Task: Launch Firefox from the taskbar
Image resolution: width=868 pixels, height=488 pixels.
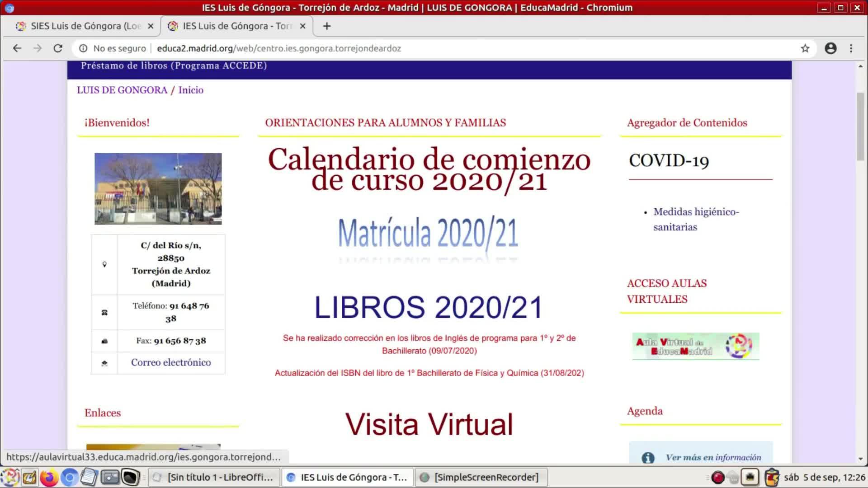Action: pos(49,477)
